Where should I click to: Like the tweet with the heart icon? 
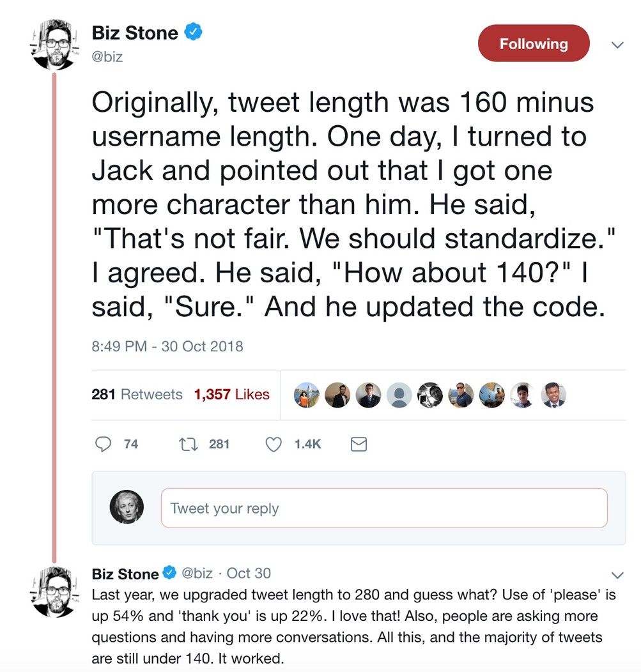pyautogui.click(x=274, y=444)
